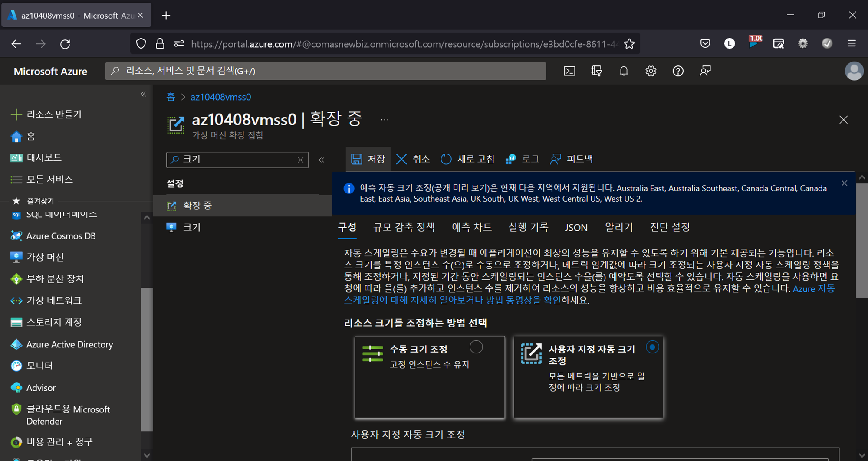
Task: Click az10408vmss0 breadcrumb link
Action: point(220,97)
